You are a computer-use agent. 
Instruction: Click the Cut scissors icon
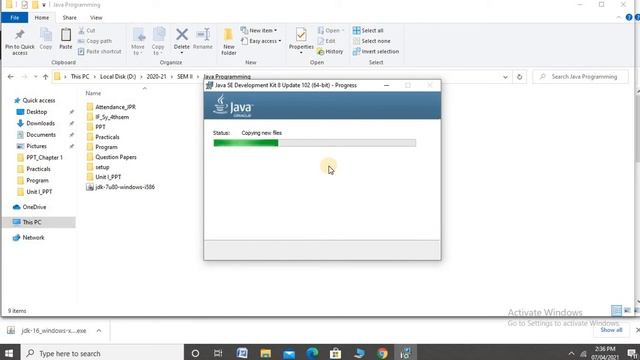[x=81, y=31]
